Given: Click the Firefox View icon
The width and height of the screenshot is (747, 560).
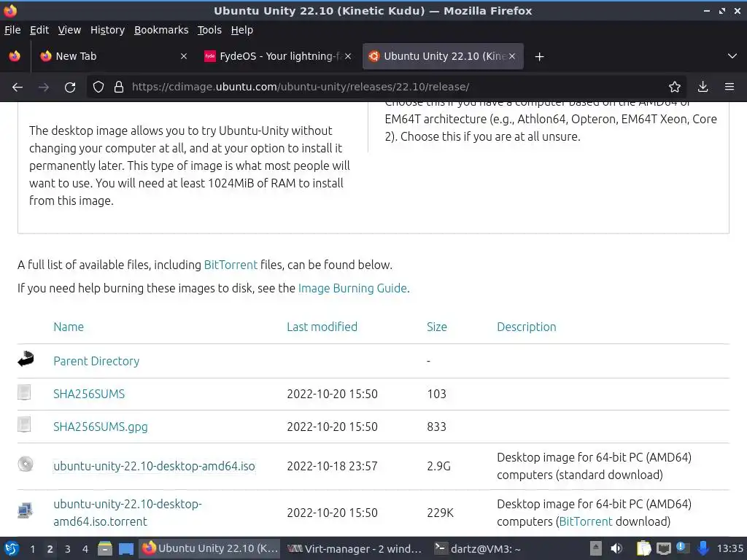Looking at the screenshot, I should click(x=15, y=56).
